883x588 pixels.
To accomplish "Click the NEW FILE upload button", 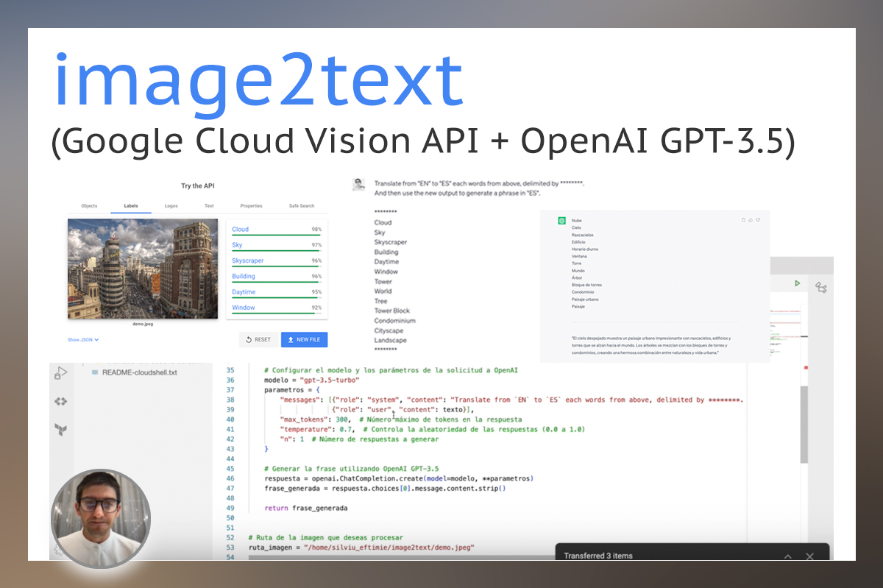I will coord(305,340).
